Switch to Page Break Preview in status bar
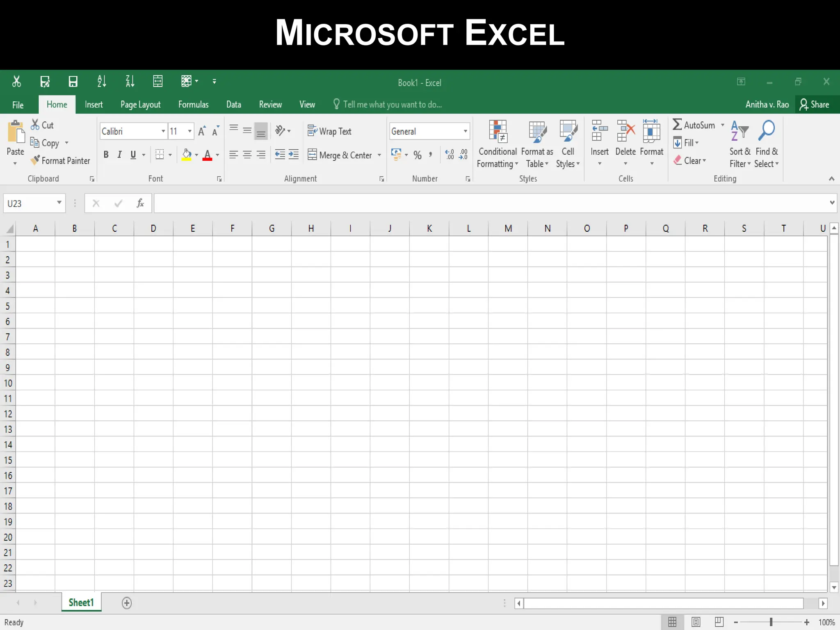The width and height of the screenshot is (840, 630). (x=719, y=622)
